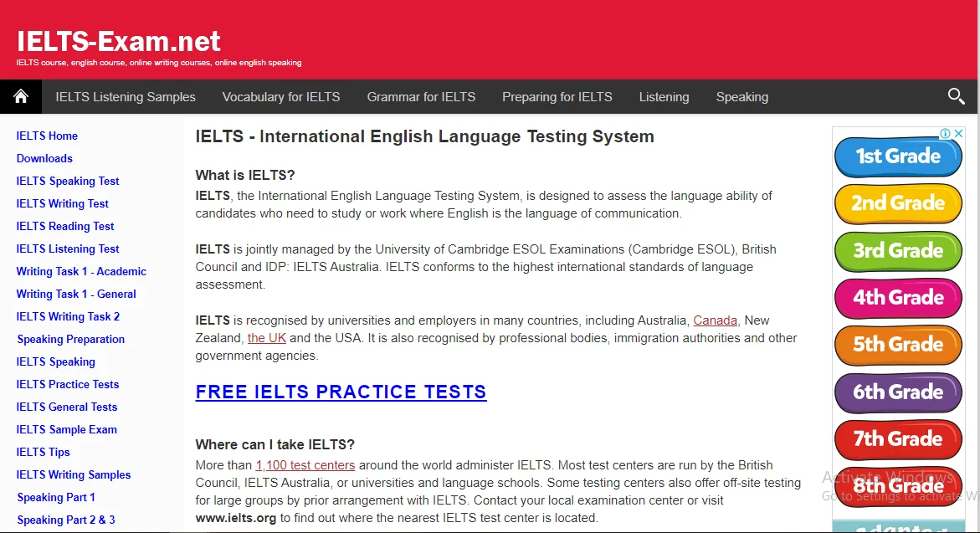Screen dimensions: 980x533
Task: Choose the purple 6th Grade ad button
Action: coord(898,392)
